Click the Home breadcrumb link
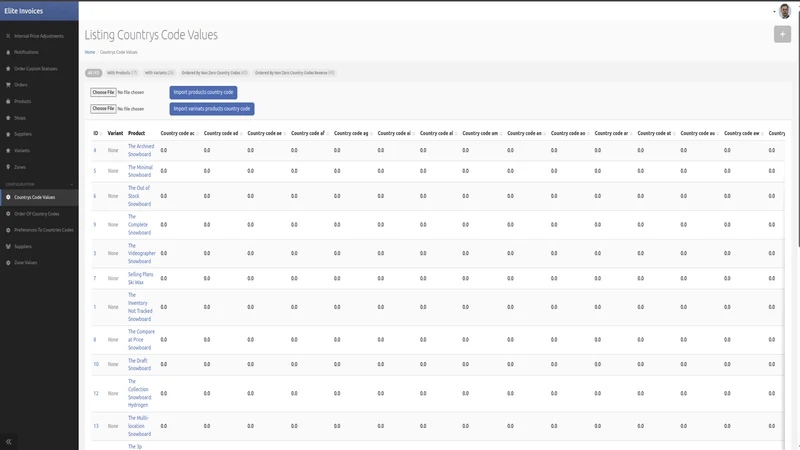This screenshot has height=450, width=800. [90, 52]
